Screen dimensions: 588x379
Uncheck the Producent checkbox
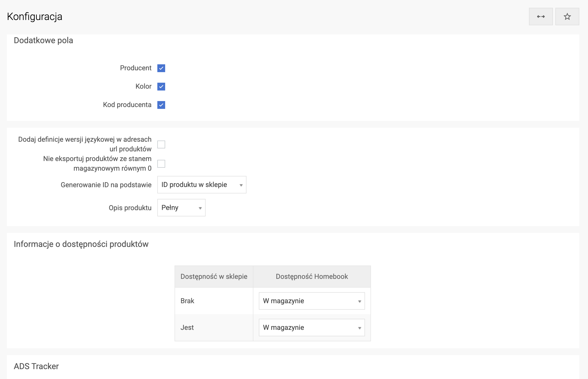[x=161, y=68]
